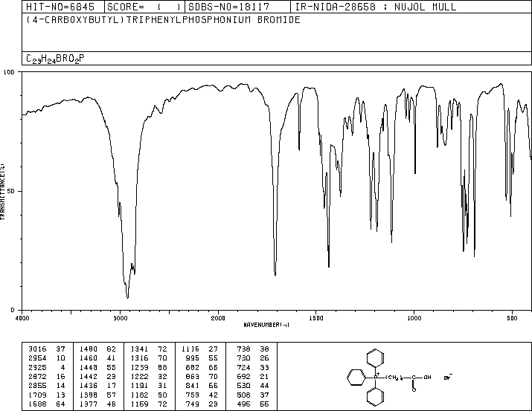532x411 pixels.
Task: Click the peak table entry 2925
Action: coord(37,367)
